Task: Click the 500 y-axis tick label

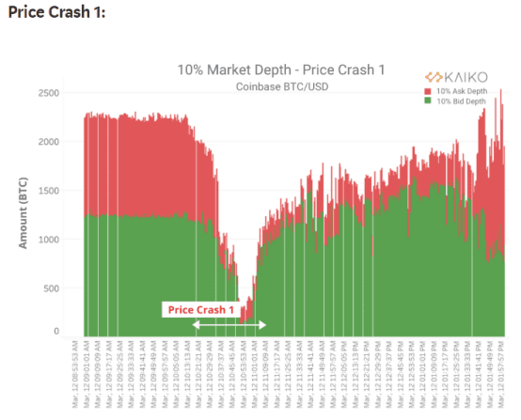Action: [52, 288]
